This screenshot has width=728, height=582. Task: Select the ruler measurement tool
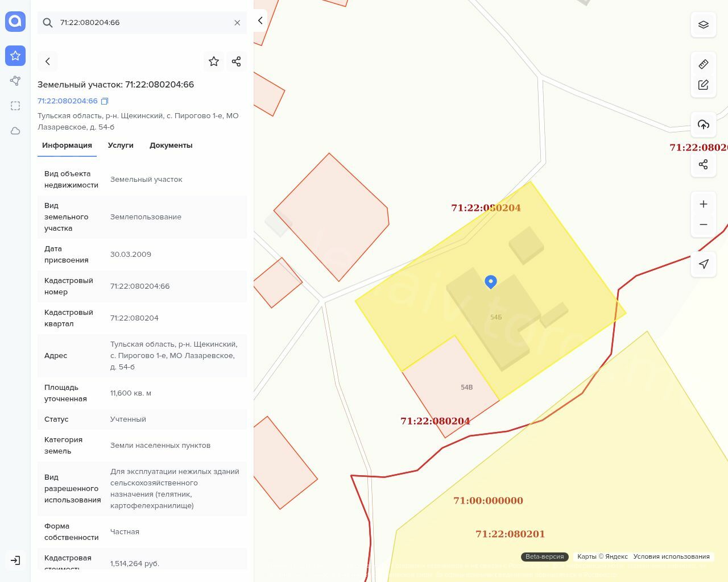703,64
